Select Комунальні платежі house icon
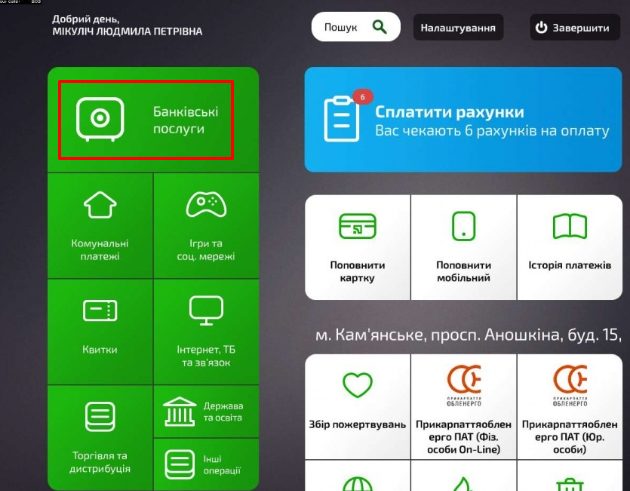 click(99, 206)
